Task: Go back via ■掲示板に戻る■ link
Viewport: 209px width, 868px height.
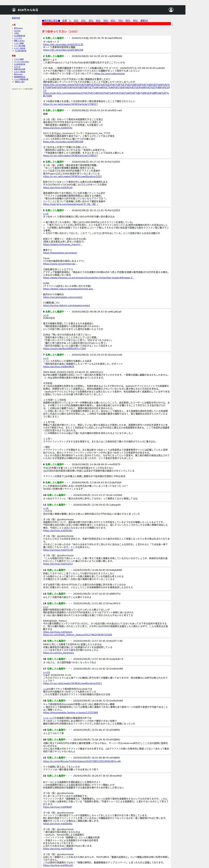Action: (x=51, y=21)
